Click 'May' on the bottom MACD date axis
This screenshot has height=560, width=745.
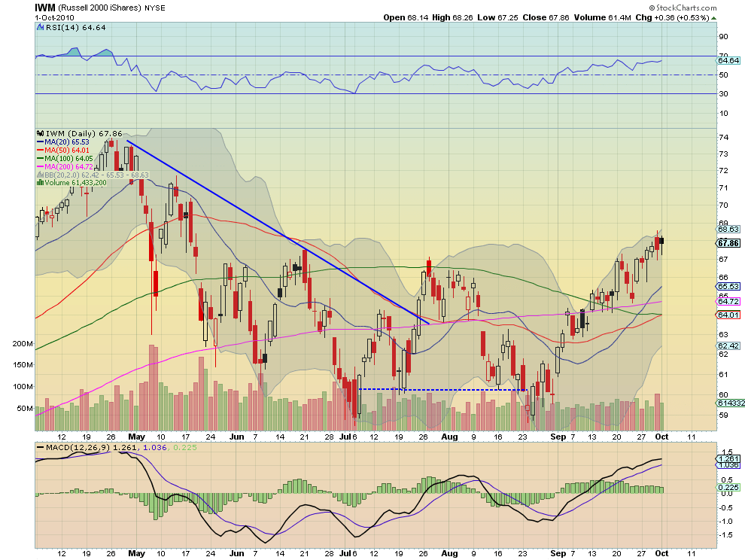click(136, 553)
